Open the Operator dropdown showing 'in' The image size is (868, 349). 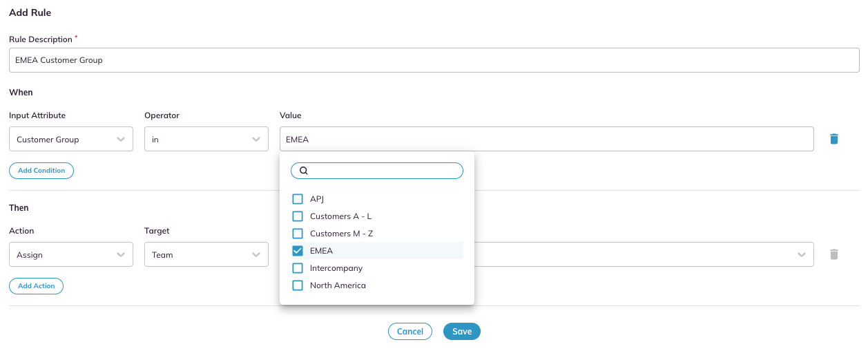pos(206,139)
